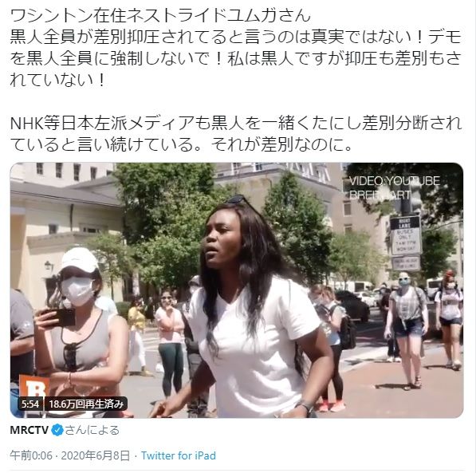Viewport: 476px width, 473px height.
Task: Click the blue verified badge beside MRCTV
Action: point(57,430)
